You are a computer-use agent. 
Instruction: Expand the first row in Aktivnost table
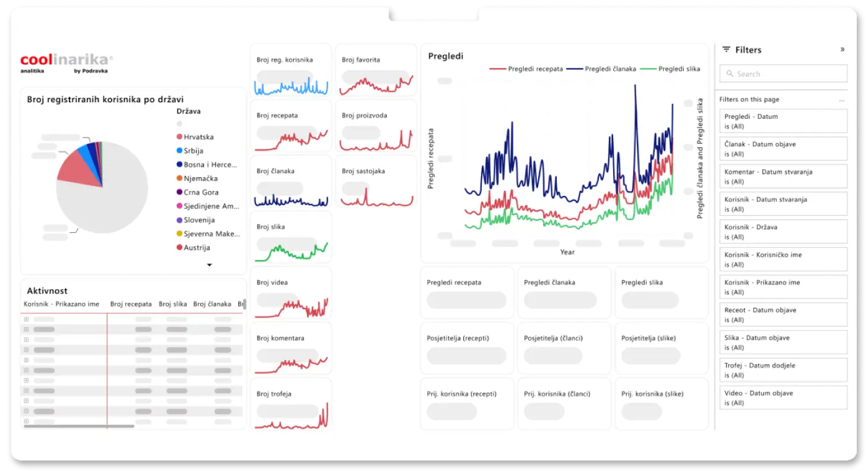(x=26, y=319)
